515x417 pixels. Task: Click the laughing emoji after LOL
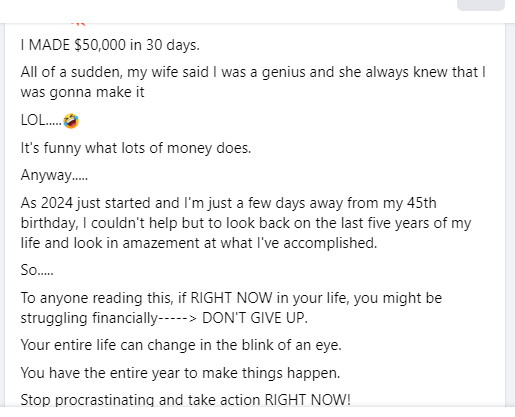click(x=71, y=121)
